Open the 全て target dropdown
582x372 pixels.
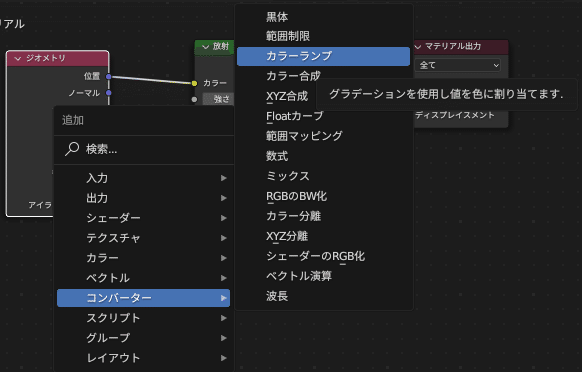point(458,66)
